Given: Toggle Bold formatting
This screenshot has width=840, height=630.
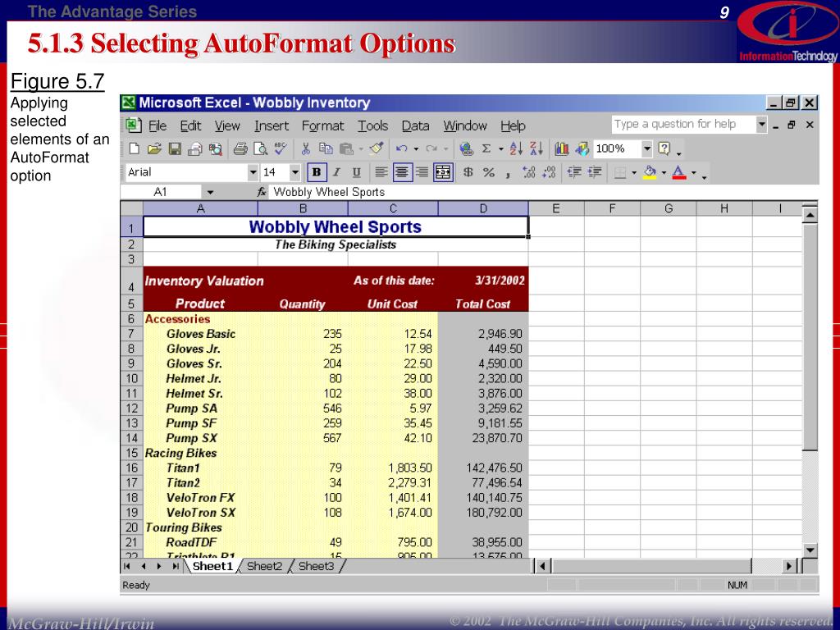Looking at the screenshot, I should (x=317, y=172).
